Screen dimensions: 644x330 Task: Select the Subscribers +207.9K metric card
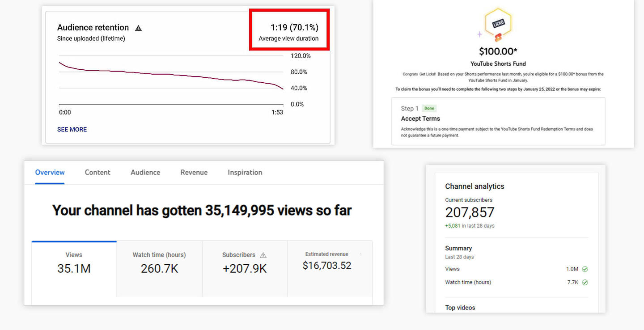(244, 268)
